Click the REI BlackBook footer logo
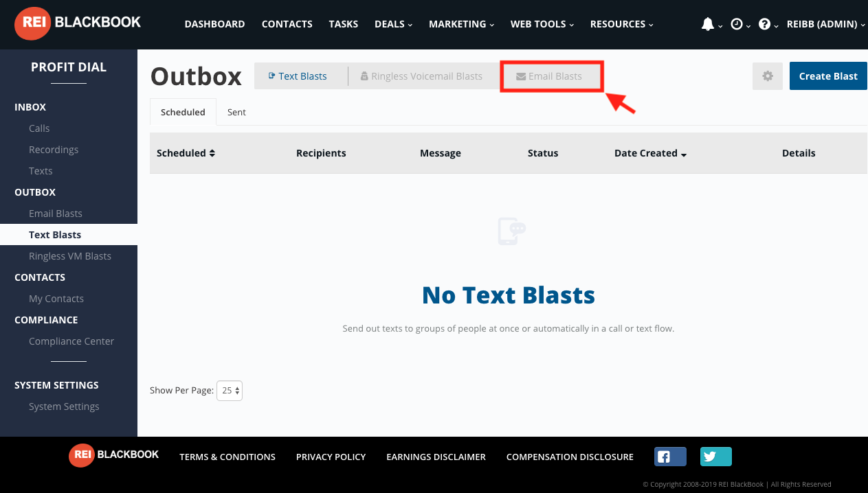 [113, 455]
